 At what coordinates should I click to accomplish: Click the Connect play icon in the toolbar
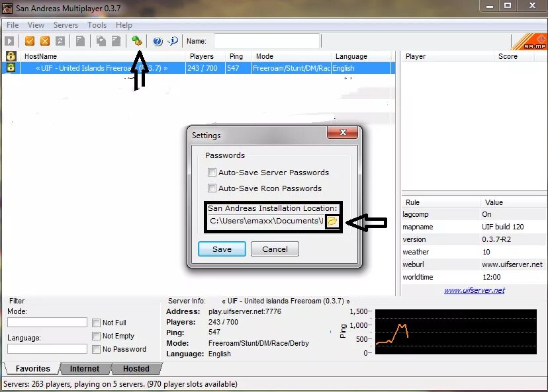point(9,41)
